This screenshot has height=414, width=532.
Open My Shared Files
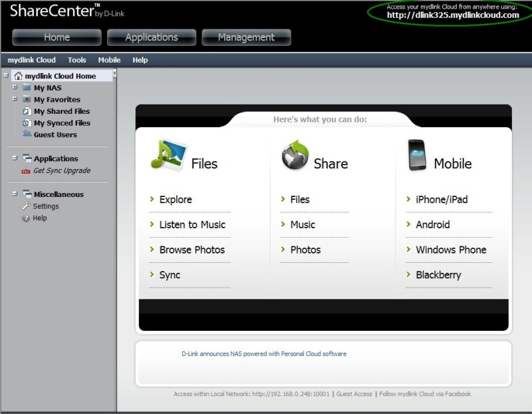click(x=62, y=111)
